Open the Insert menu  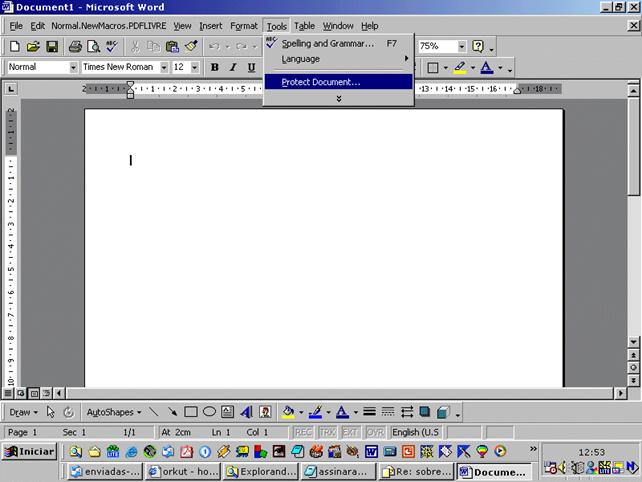211,26
